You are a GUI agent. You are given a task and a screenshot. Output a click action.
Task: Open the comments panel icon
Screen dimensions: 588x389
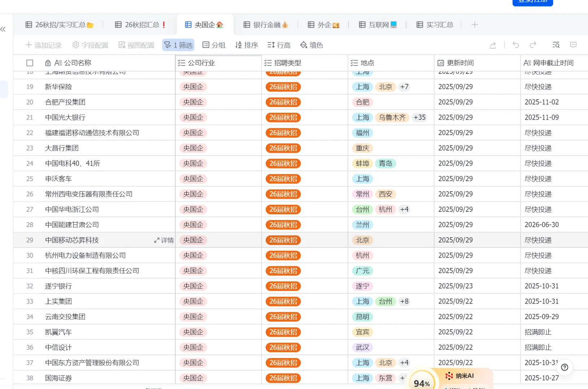[x=573, y=45]
